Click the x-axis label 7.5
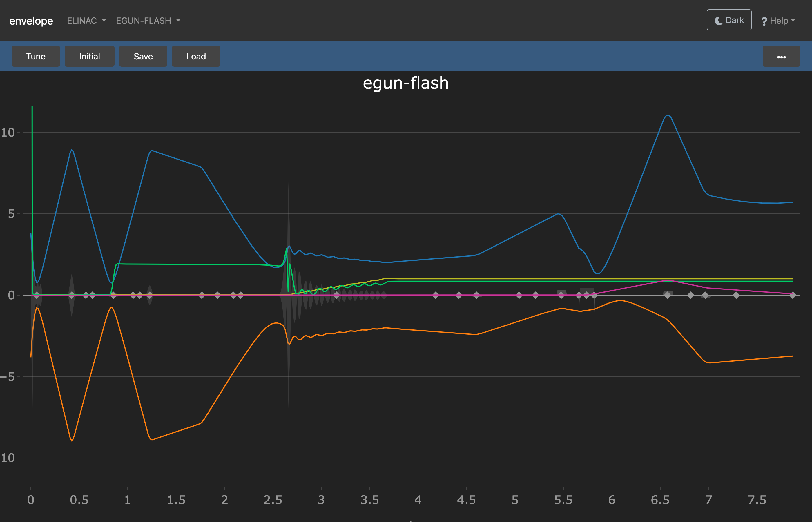Image resolution: width=812 pixels, height=522 pixels. (x=757, y=500)
